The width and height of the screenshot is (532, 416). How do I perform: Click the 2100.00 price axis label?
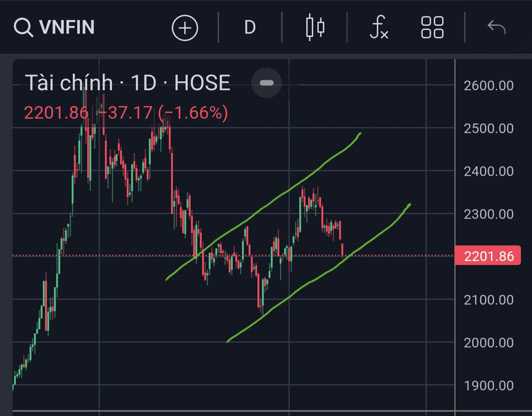click(x=489, y=300)
